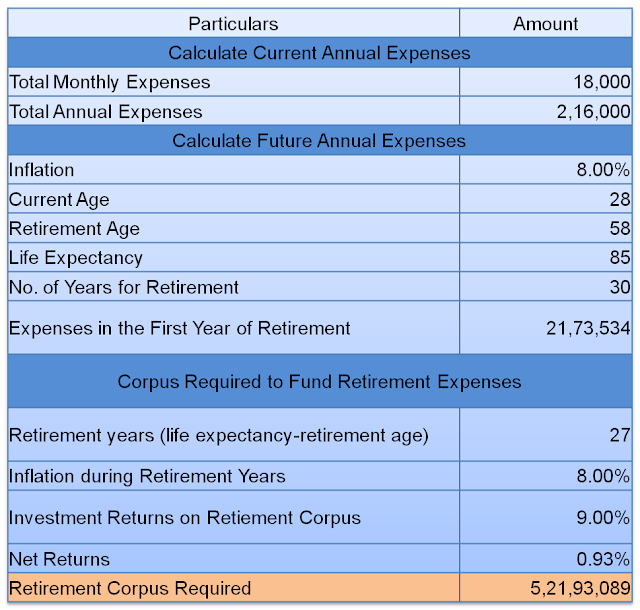Click the retirement years value 27
Screen dimensions: 640x610
tap(619, 435)
